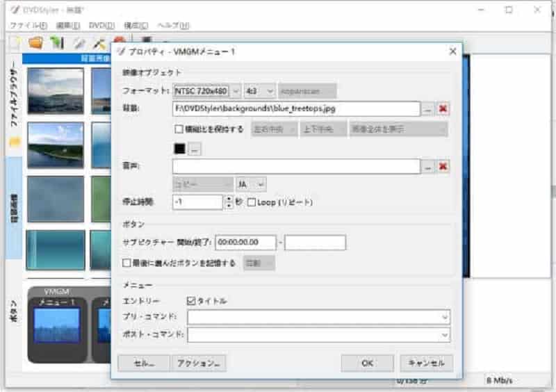
Task: Select the plain gray-blue background thumbnail
Action: tap(56, 199)
